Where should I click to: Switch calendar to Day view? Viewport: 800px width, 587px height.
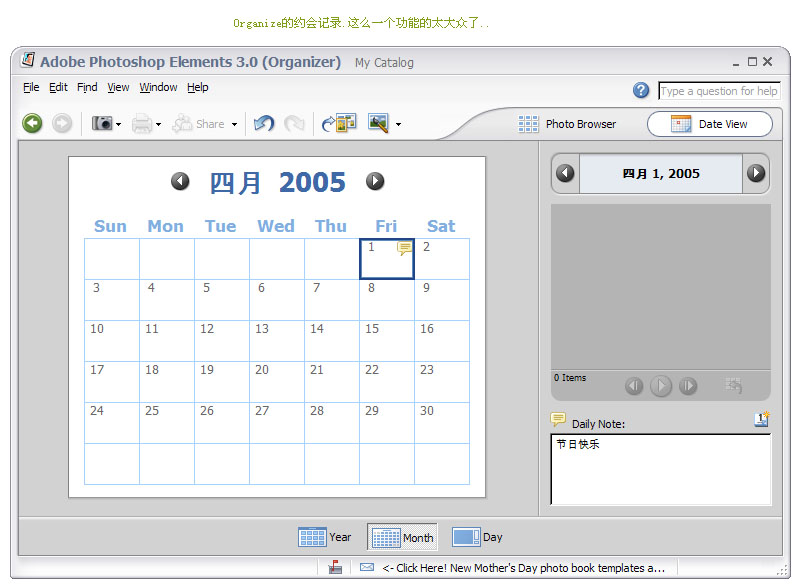point(478,537)
